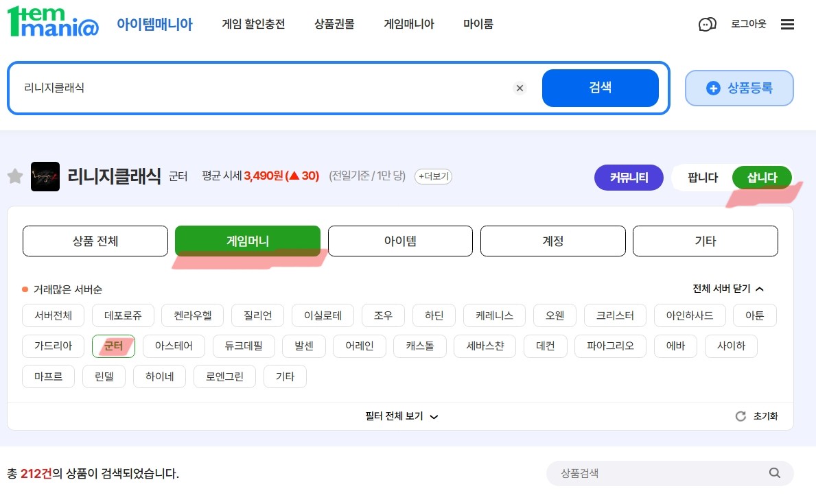
Task: Open the hamburger menu icon
Action: [x=787, y=24]
